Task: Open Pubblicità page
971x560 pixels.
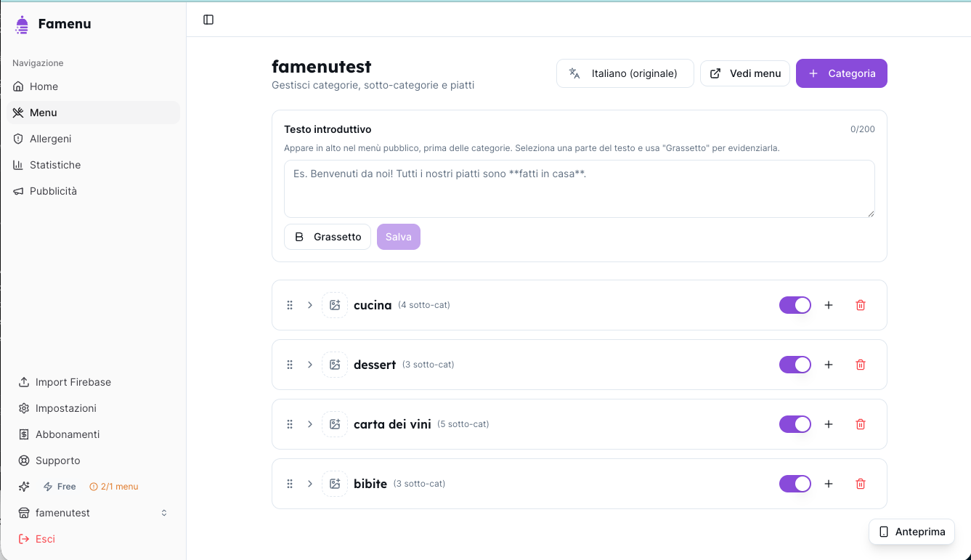Action: click(93, 191)
